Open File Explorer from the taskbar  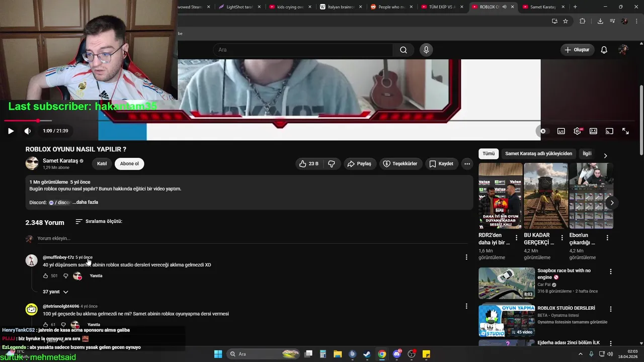tap(338, 354)
